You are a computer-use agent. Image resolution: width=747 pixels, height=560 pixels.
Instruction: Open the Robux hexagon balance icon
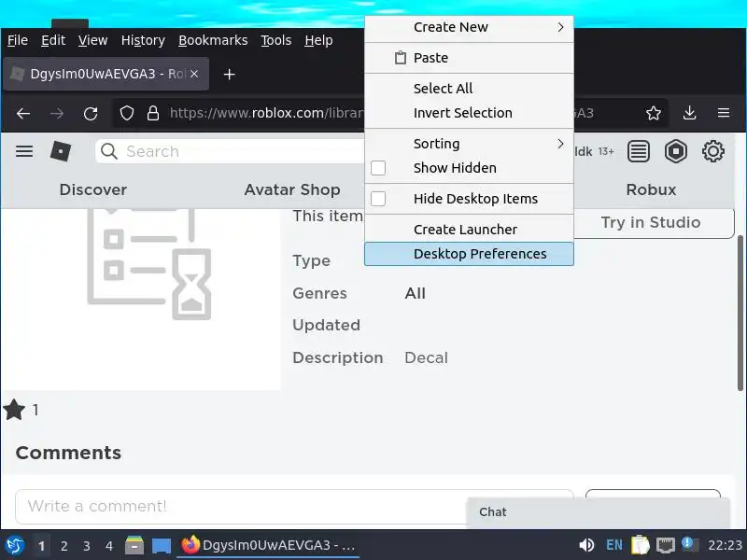point(676,151)
